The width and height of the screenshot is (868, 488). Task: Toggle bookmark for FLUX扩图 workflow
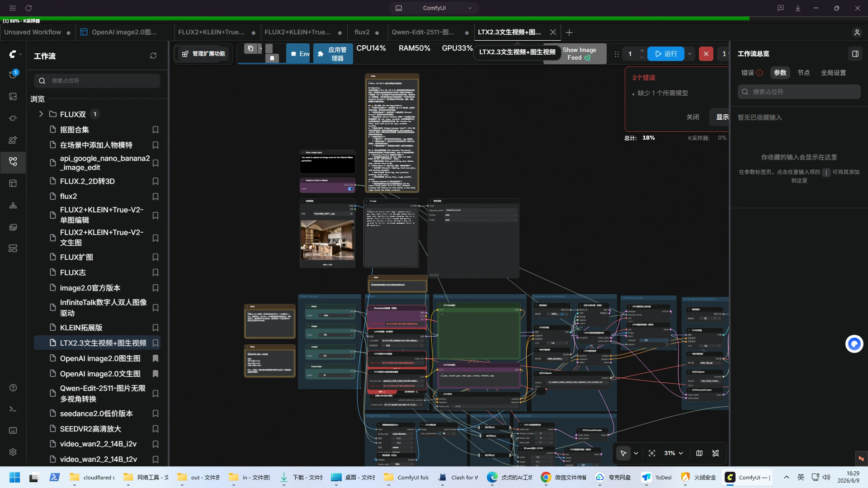[156, 257]
